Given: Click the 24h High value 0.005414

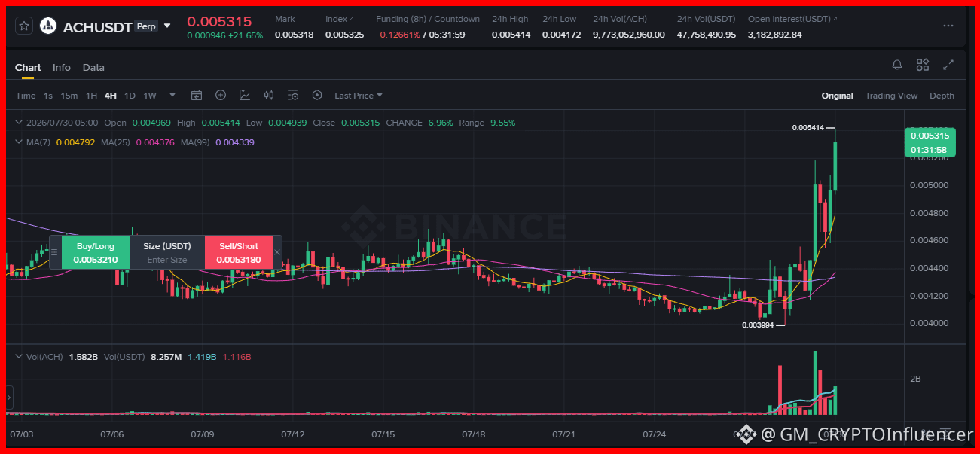Looking at the screenshot, I should (x=511, y=35).
